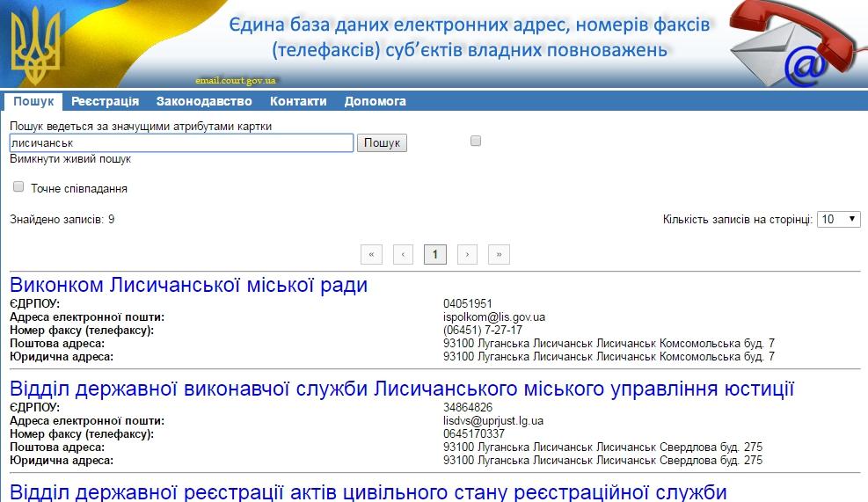Open Відділ державної виконавчої служби record

click(x=401, y=389)
